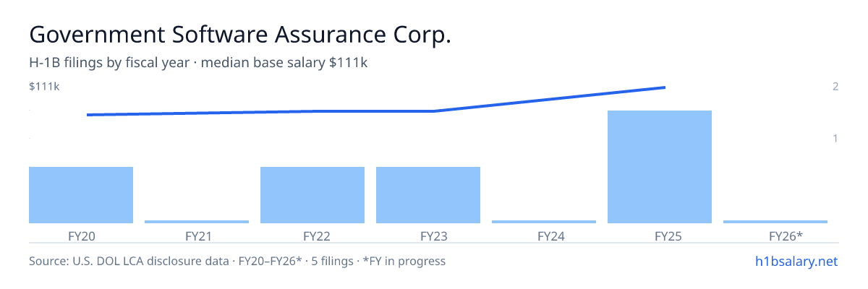
Task: Click the FY24 axis label
Action: pyautogui.click(x=544, y=236)
